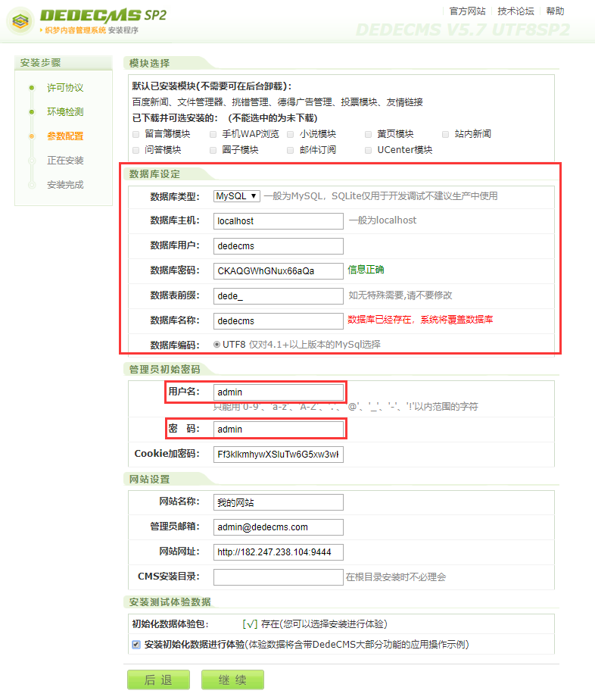Check the 黄页模块 checkbox
The height and width of the screenshot is (700, 595).
[368, 134]
